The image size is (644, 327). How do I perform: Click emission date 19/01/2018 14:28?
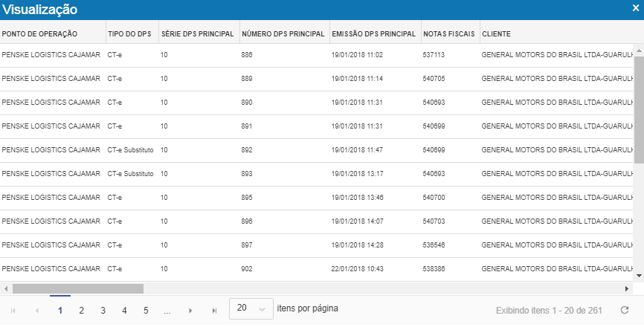click(357, 245)
